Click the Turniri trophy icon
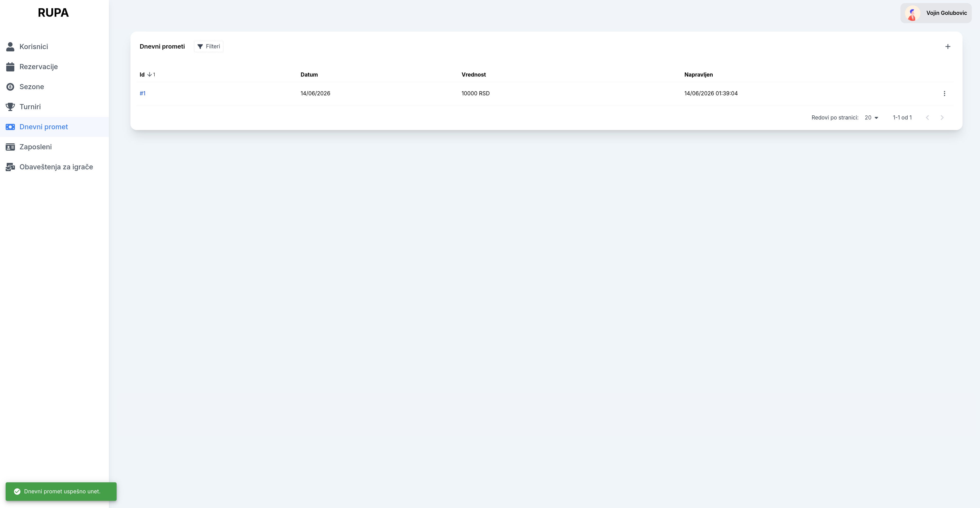Viewport: 980px width, 508px height. click(x=10, y=107)
